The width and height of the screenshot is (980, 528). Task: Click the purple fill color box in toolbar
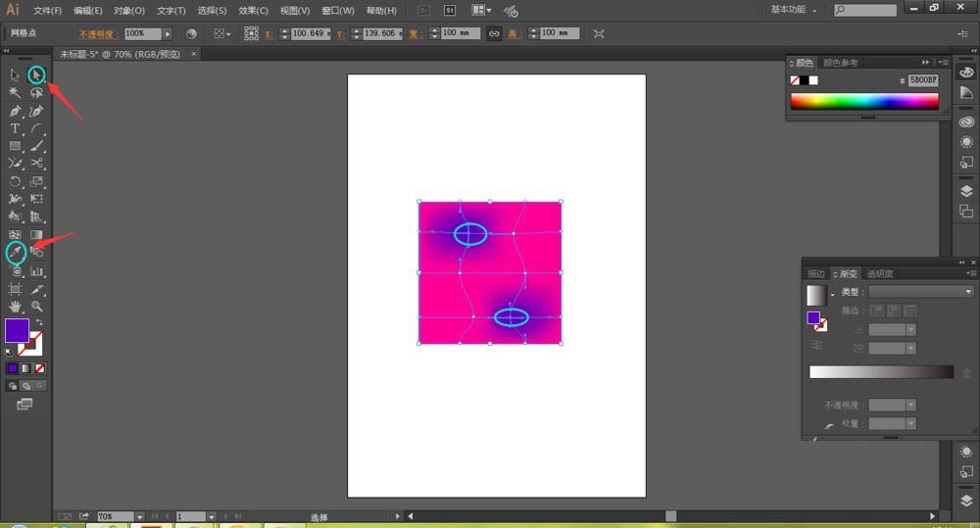click(17, 330)
